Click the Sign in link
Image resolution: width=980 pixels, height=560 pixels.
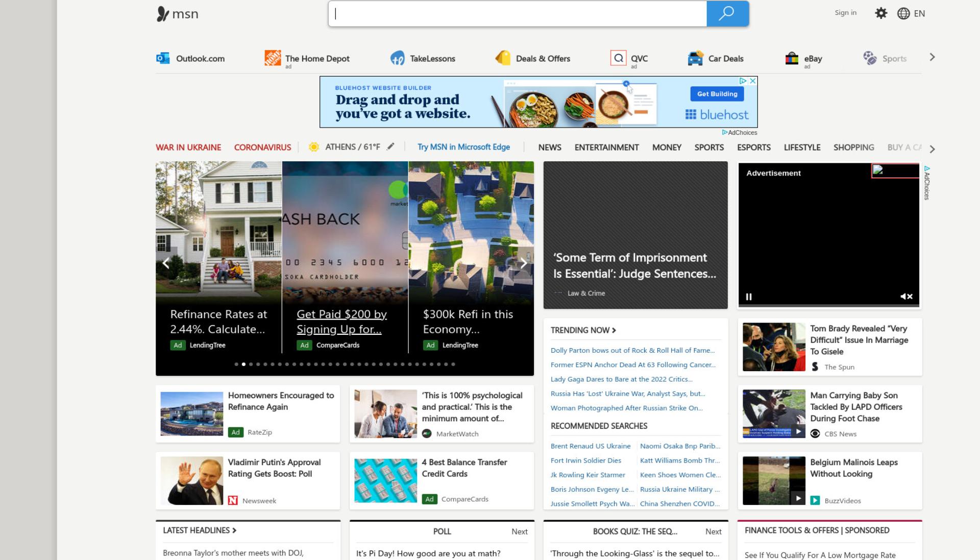point(845,13)
